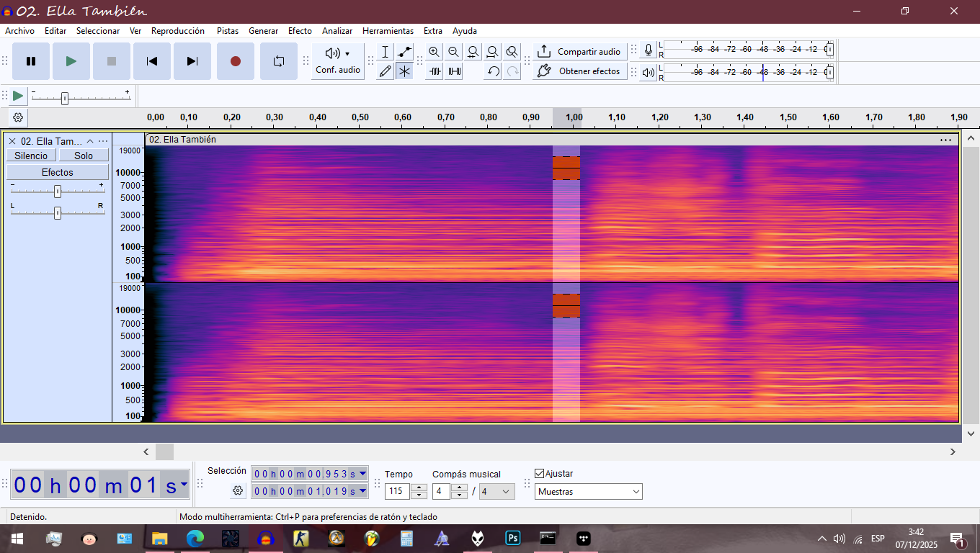Skip to start of project
Viewport: 980px width, 553px height.
click(152, 61)
